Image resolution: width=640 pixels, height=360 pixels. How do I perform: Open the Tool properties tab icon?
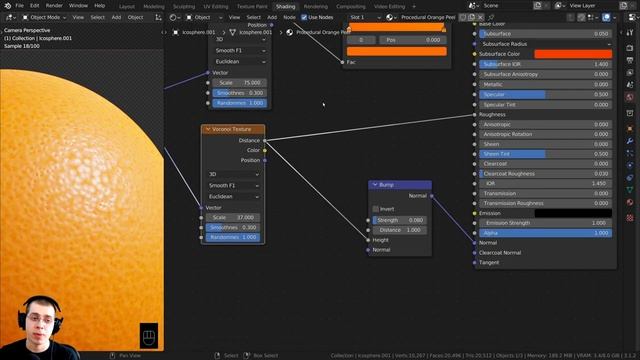630,33
